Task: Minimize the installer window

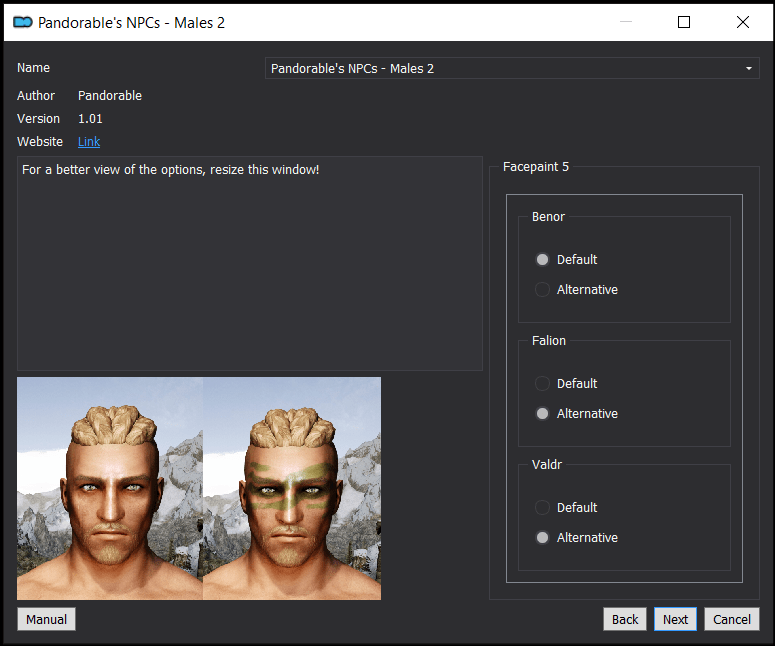Action: [x=626, y=22]
